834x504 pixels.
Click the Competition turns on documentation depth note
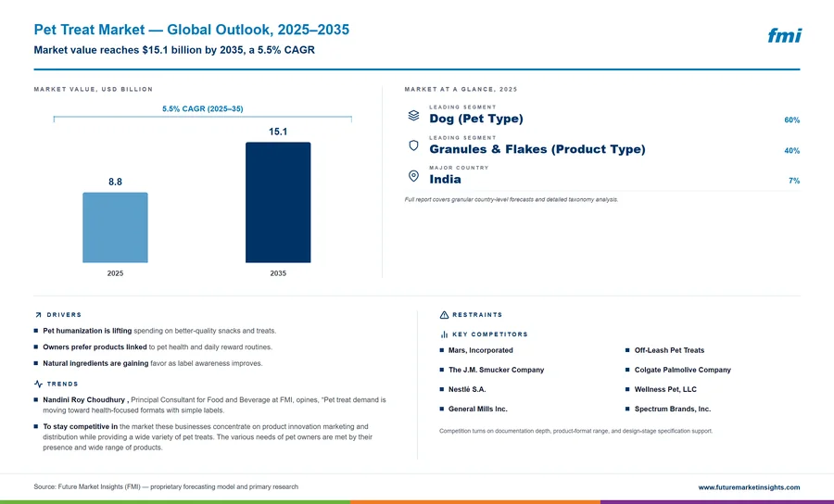[x=575, y=431]
